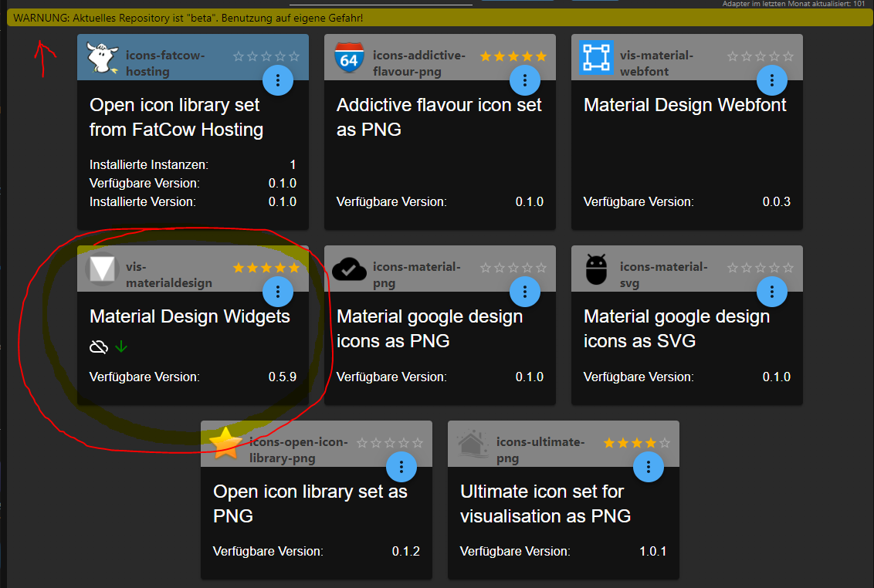
Task: Open the three-dot menu for vis-materialdesign
Action: pyautogui.click(x=278, y=292)
